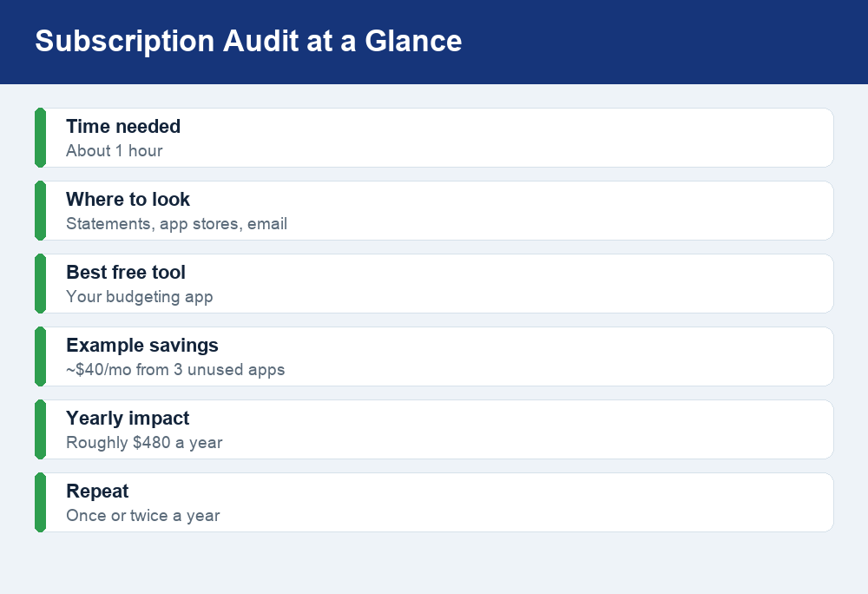Click '~$40/mo from 3 unused apps' text
This screenshot has height=594, width=868.
point(175,370)
